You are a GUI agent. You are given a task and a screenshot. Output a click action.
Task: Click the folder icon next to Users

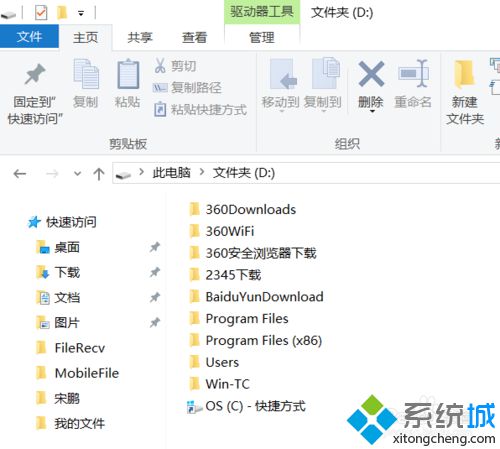(x=195, y=362)
